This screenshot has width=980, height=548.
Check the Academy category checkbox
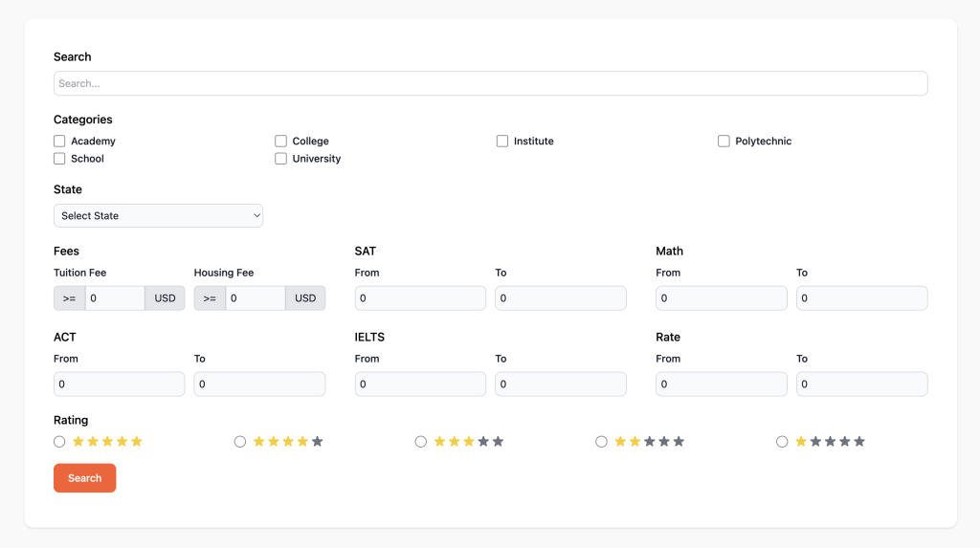59,142
